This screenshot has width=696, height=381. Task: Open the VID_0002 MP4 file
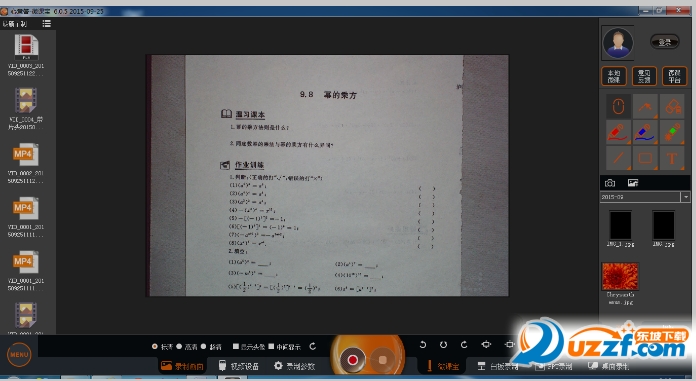[26, 163]
